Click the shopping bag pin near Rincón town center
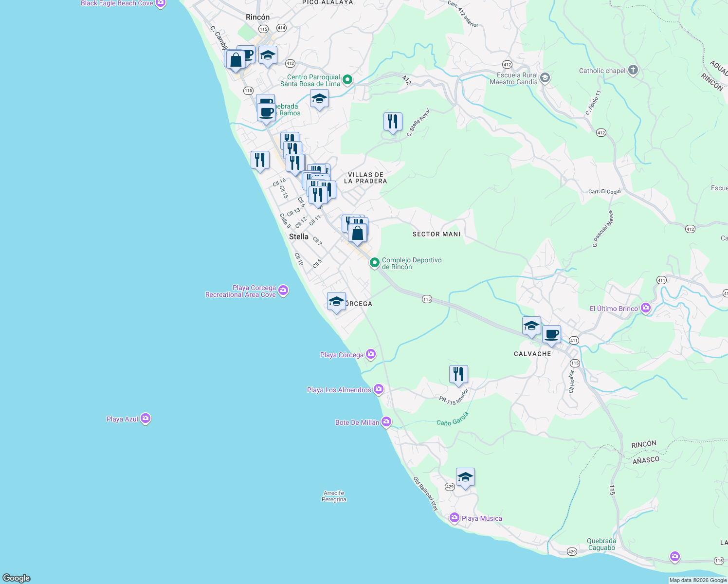 tap(236, 60)
